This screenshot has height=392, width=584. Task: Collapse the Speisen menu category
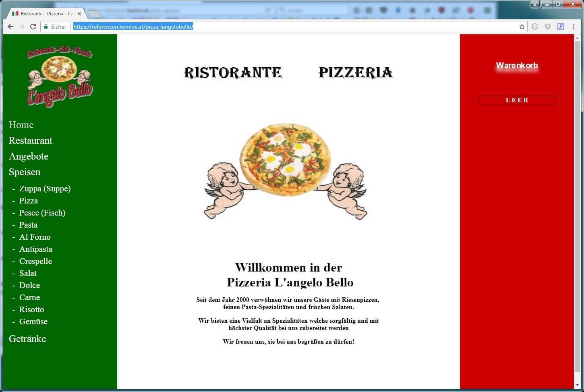coord(25,172)
